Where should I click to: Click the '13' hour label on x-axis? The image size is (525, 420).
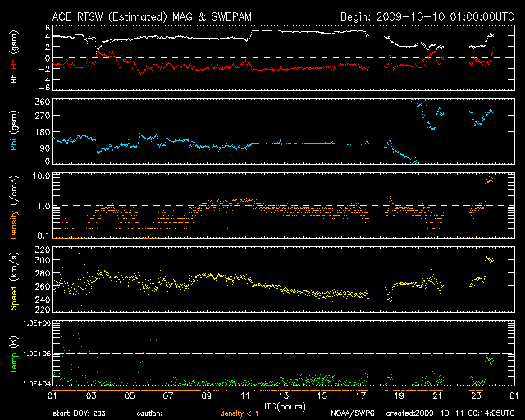[284, 396]
